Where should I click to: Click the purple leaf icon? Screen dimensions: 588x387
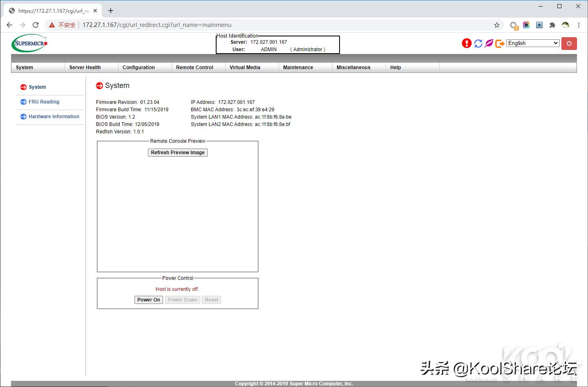[489, 43]
